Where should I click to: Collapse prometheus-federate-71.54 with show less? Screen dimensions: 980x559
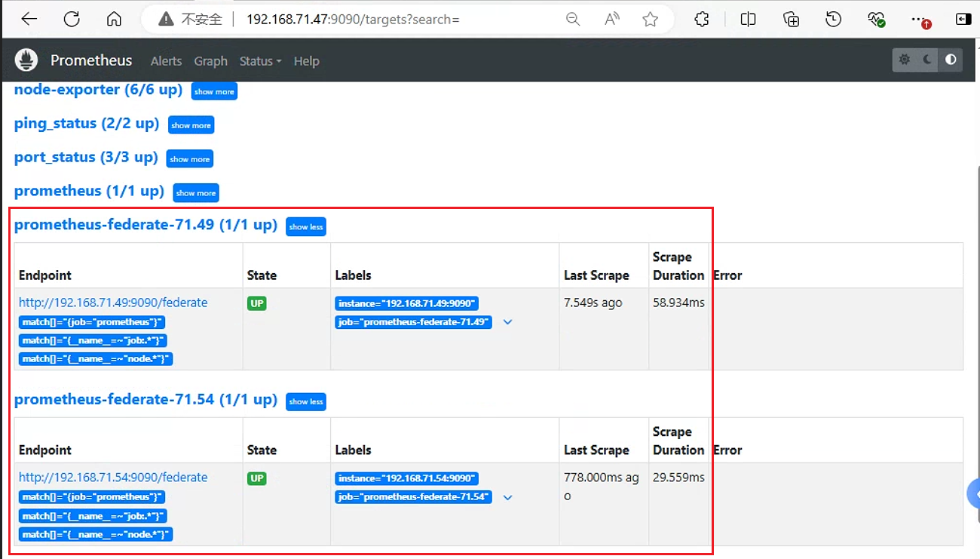(x=306, y=401)
